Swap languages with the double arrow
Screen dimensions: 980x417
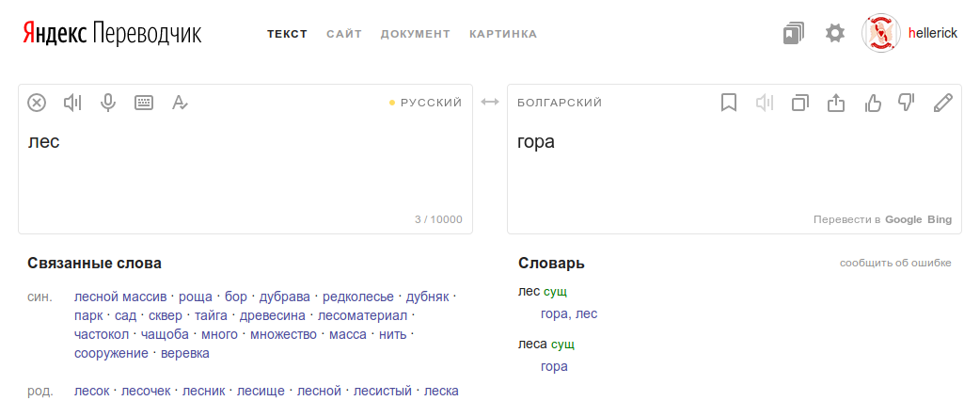(489, 102)
